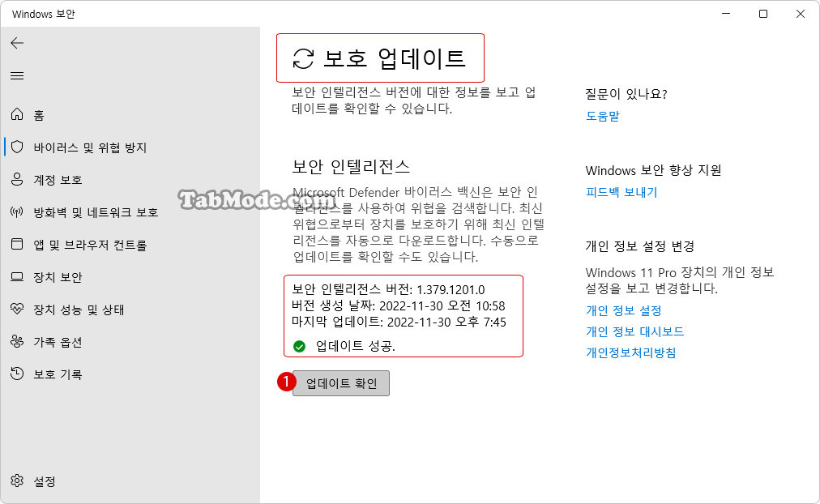Image resolution: width=820 pixels, height=504 pixels.
Task: Click the 질문이 있나요? heading
Action: 626,94
